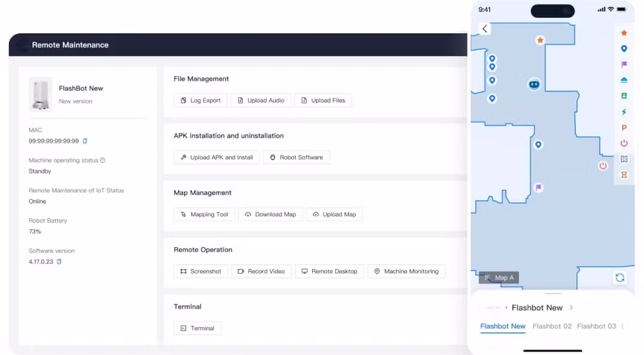The height and width of the screenshot is (355, 644).
Task: Click the Online IoT status text
Action: click(37, 202)
